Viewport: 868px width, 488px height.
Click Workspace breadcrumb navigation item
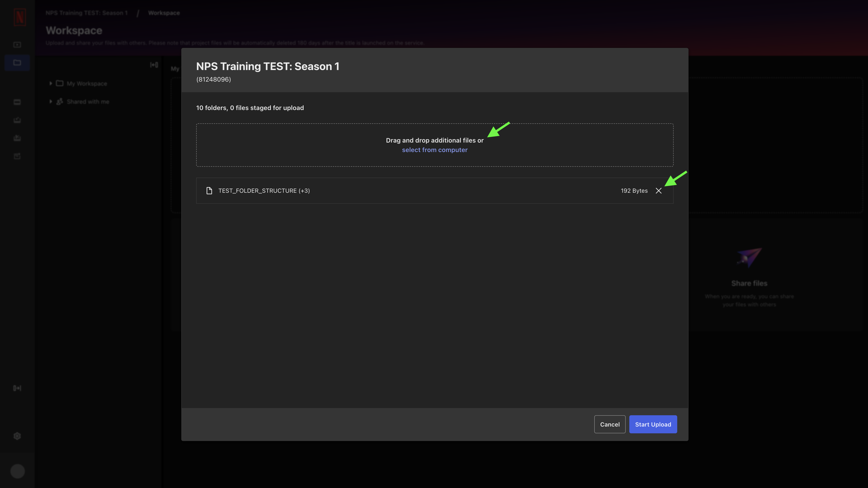point(163,12)
